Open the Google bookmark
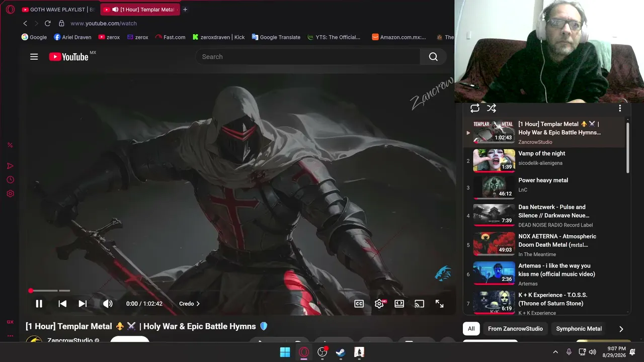The width and height of the screenshot is (644, 362). point(34,37)
